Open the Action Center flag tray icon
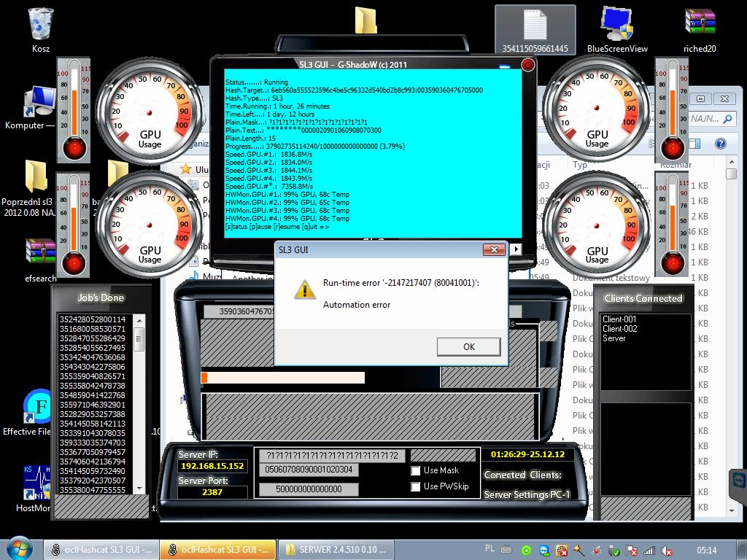The image size is (747, 560). [632, 551]
